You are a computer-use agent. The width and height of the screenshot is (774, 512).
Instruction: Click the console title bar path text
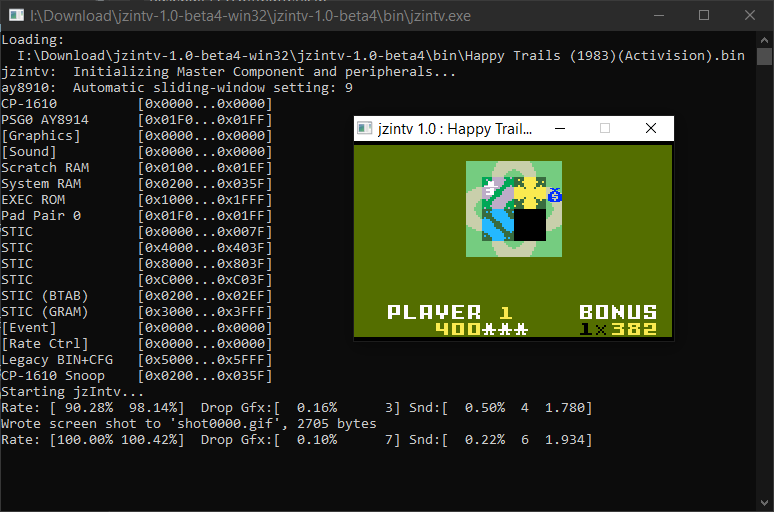click(250, 16)
